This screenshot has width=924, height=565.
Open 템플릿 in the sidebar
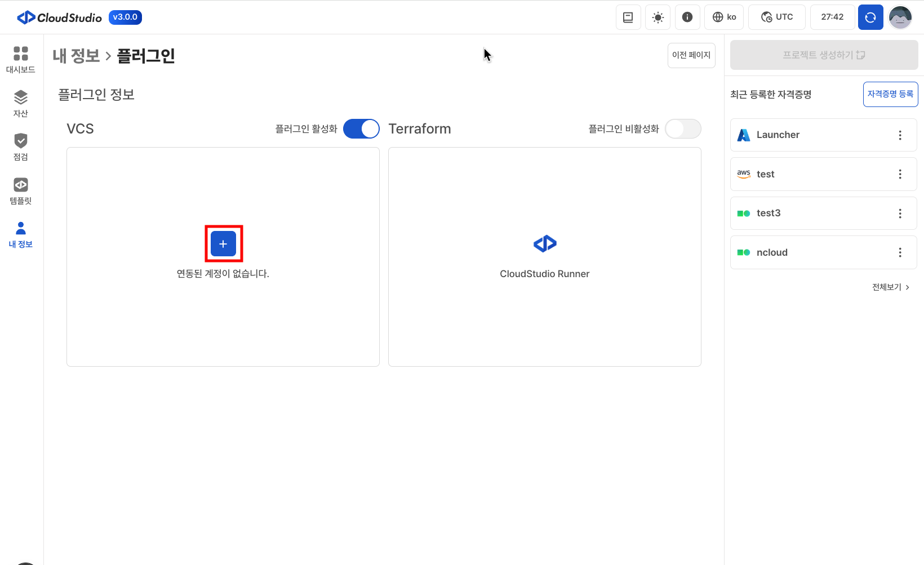21,191
